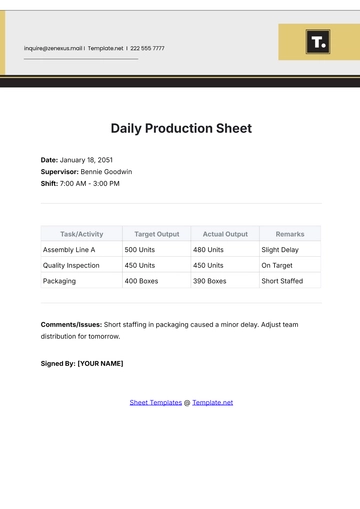Click the Actual Output column header
This screenshot has width=360, height=509.
coord(225,234)
